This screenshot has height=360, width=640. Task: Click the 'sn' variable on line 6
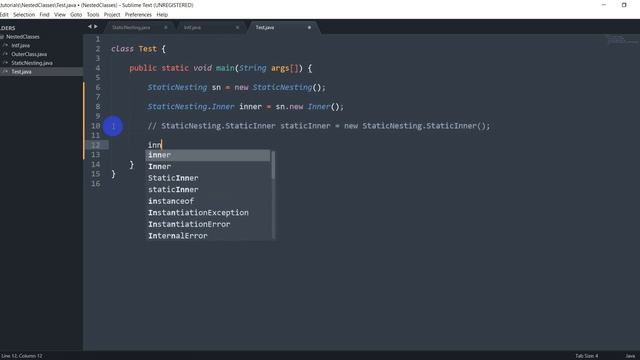[216, 87]
